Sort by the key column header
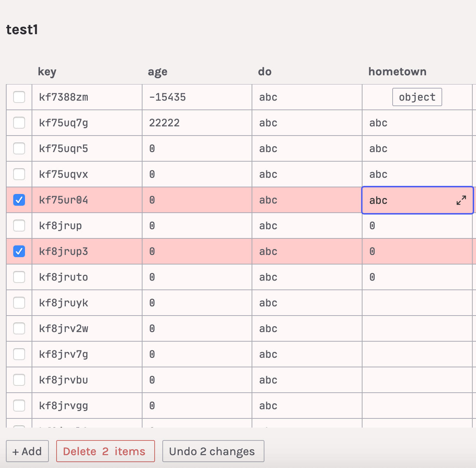Screen dimensions: 476x468 [47, 72]
